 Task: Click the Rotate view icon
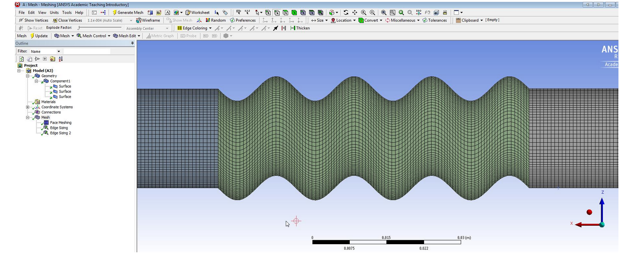[346, 13]
